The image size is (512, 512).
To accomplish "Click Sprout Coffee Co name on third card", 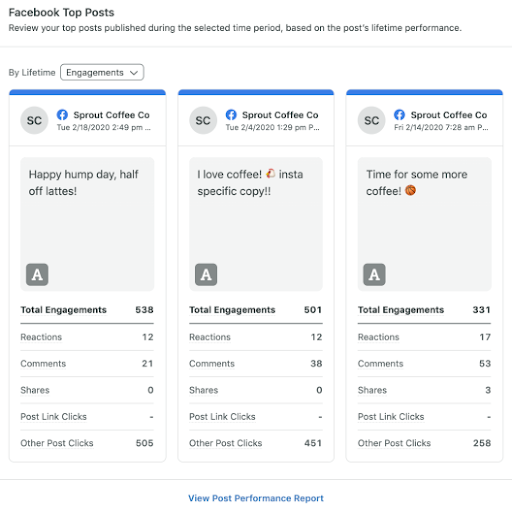I will coord(449,115).
